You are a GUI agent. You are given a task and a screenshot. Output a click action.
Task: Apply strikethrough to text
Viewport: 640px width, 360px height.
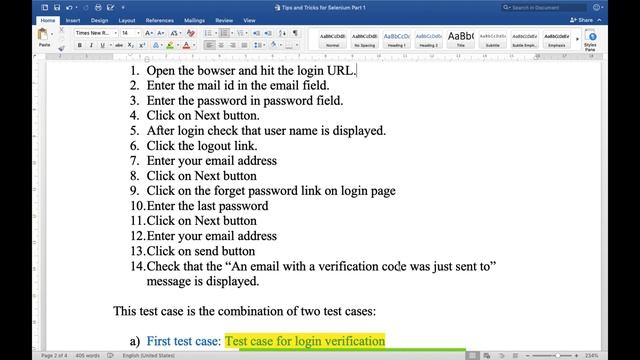(119, 45)
